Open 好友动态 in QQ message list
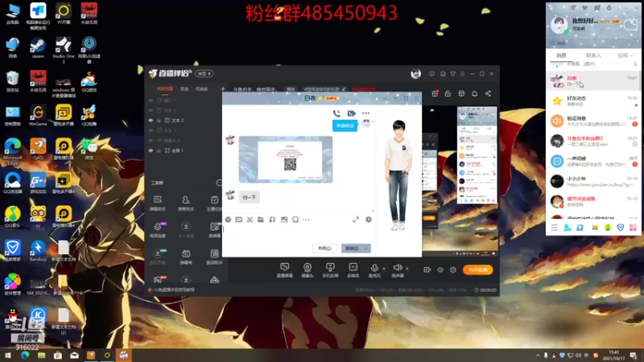The width and height of the screenshot is (644, 362). click(593, 101)
